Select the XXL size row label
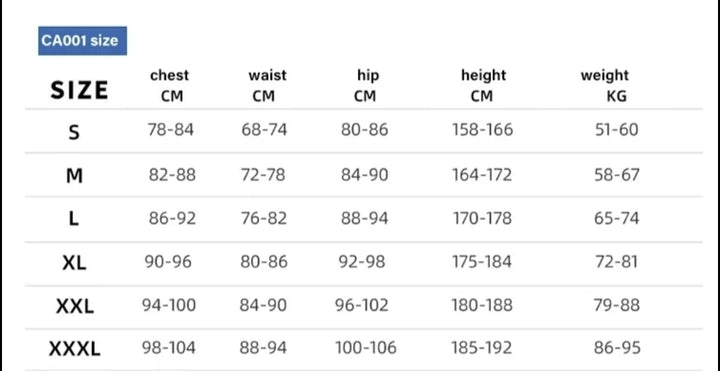This screenshot has width=720, height=371. point(75,306)
